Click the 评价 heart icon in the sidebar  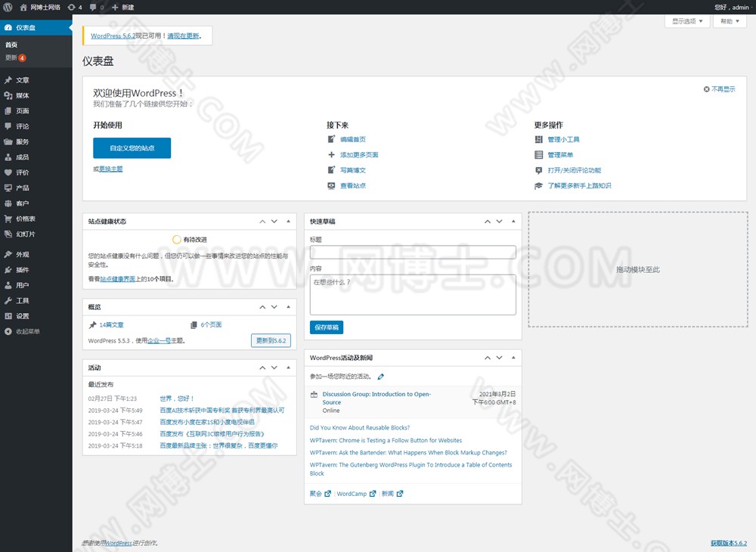(x=8, y=172)
